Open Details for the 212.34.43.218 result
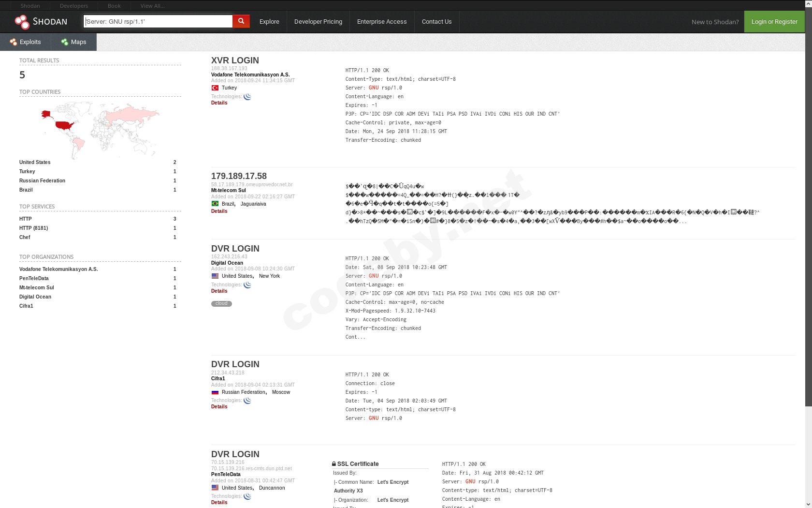The image size is (812, 508). (219, 406)
